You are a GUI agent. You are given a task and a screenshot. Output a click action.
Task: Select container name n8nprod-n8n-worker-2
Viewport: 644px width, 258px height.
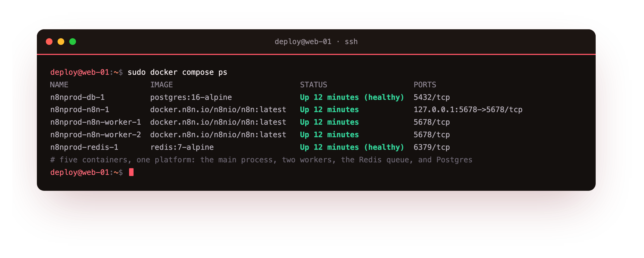pyautogui.click(x=96, y=135)
